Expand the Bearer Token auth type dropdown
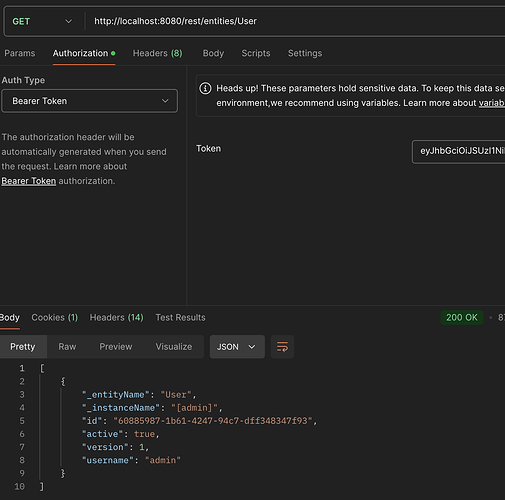 point(90,101)
